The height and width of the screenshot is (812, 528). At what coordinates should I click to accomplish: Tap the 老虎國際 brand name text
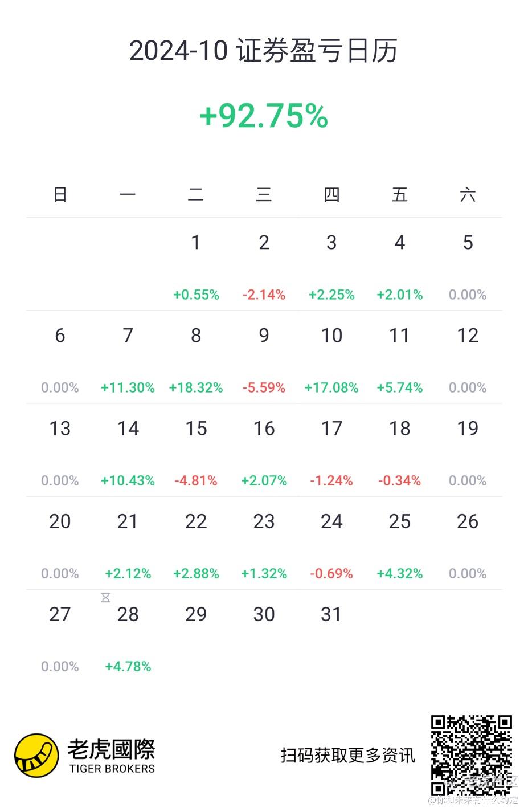tap(112, 749)
